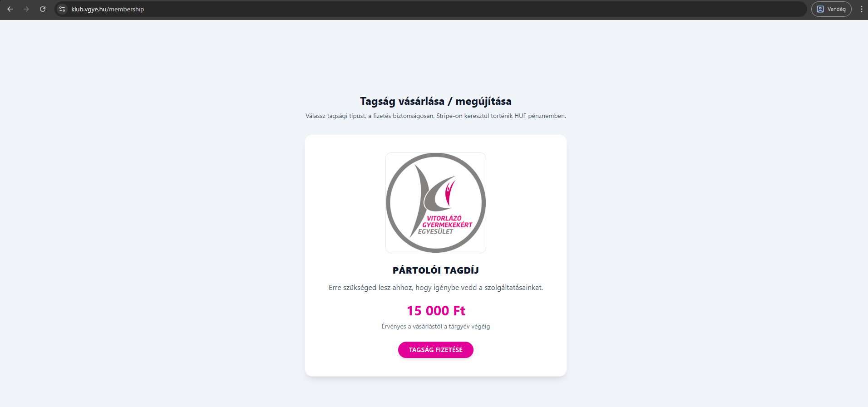
Task: Open the site information icon beside the URL
Action: (62, 9)
